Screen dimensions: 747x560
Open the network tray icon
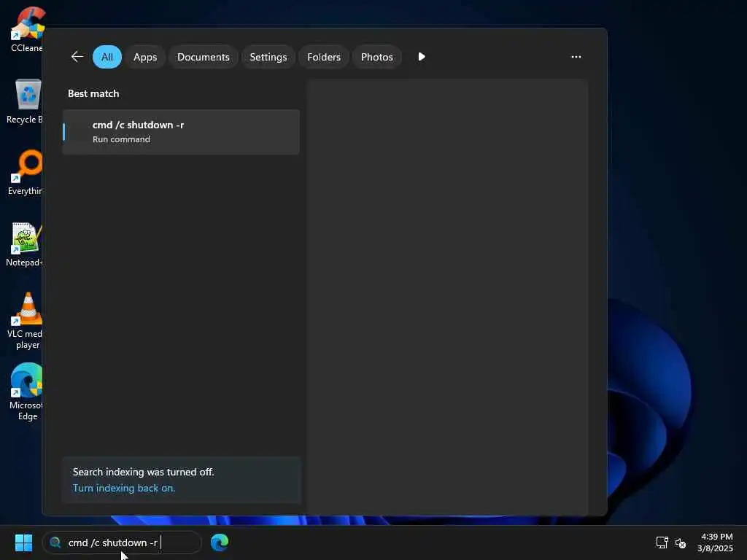click(662, 542)
